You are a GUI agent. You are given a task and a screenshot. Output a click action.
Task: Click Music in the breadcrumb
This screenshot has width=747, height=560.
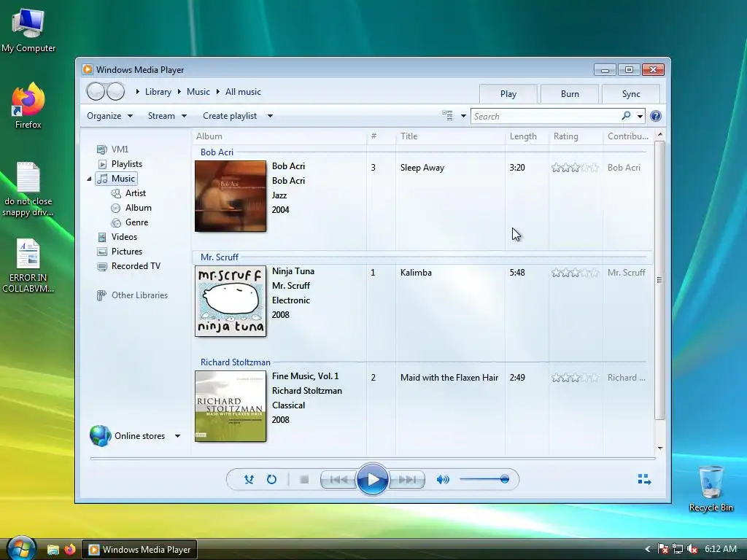tap(198, 92)
